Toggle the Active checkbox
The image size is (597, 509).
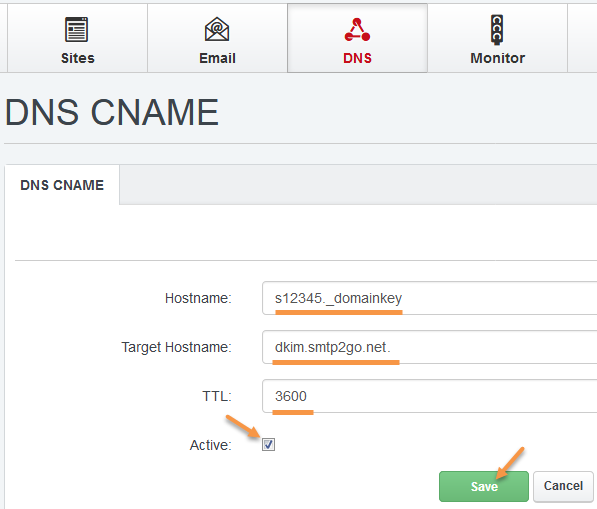pyautogui.click(x=268, y=444)
